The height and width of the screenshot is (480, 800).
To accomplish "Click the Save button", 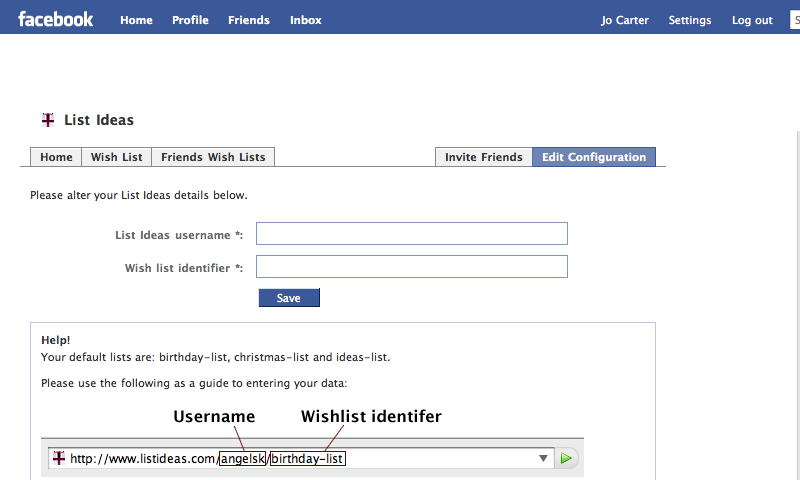I will [x=289, y=298].
